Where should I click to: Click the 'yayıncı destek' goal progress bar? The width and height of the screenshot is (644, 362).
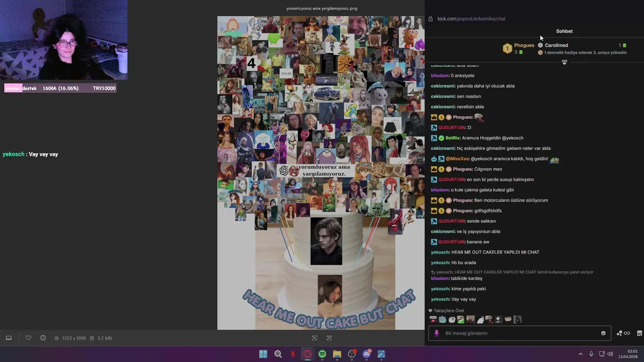coord(60,88)
